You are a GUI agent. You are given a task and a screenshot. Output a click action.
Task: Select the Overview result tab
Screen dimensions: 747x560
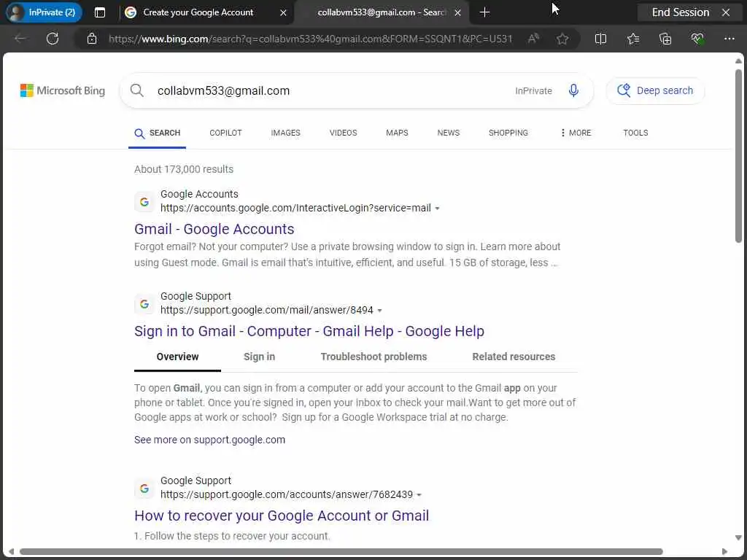point(178,357)
